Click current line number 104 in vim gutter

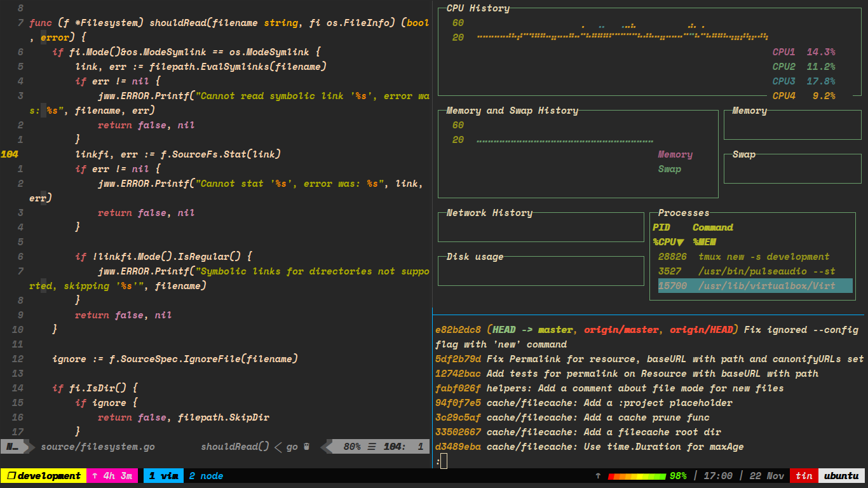10,154
